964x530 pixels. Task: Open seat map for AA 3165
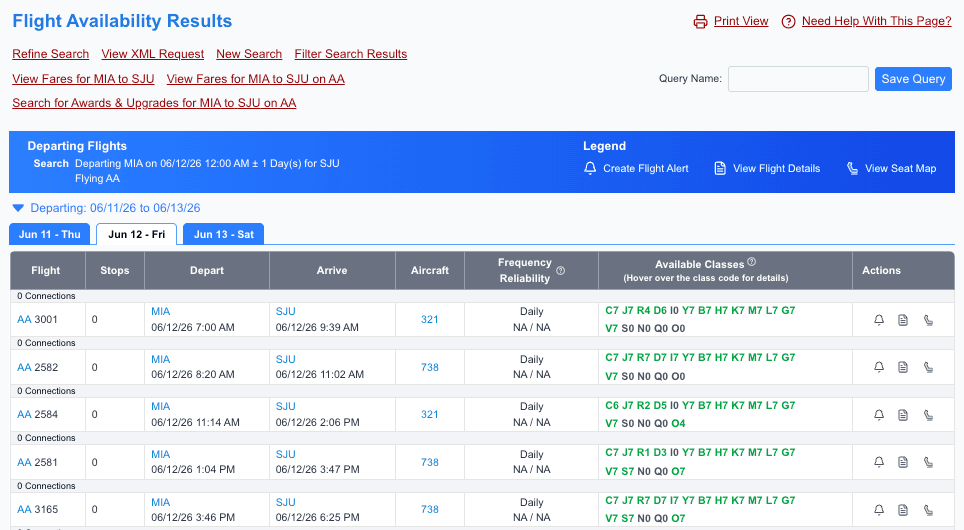coord(928,510)
